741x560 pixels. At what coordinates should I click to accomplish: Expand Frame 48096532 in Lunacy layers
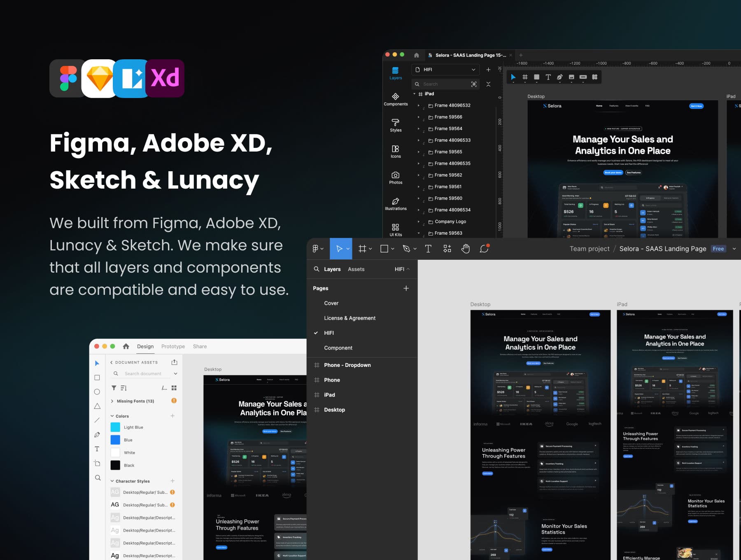pos(419,105)
